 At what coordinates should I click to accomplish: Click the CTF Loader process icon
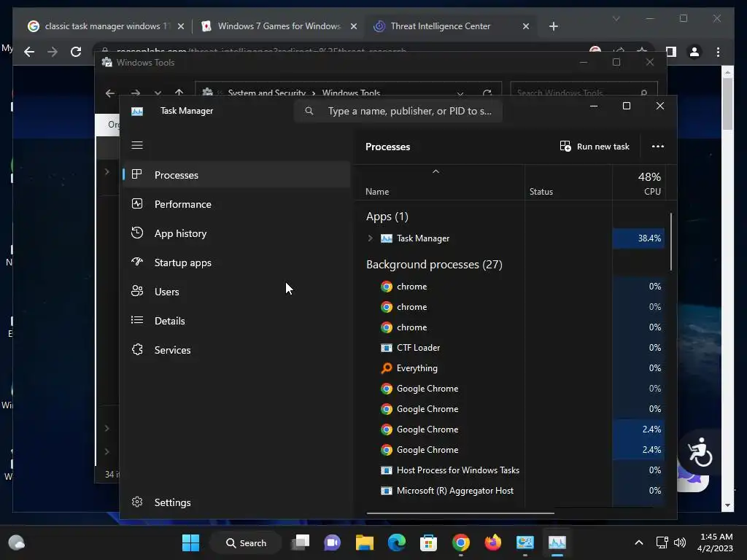[x=387, y=348]
